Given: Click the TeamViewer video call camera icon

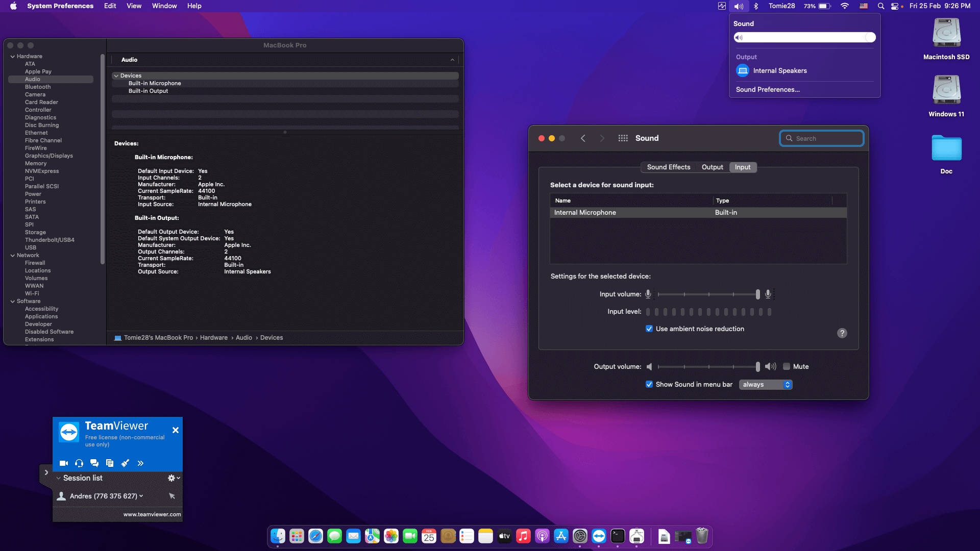Looking at the screenshot, I should [x=64, y=463].
